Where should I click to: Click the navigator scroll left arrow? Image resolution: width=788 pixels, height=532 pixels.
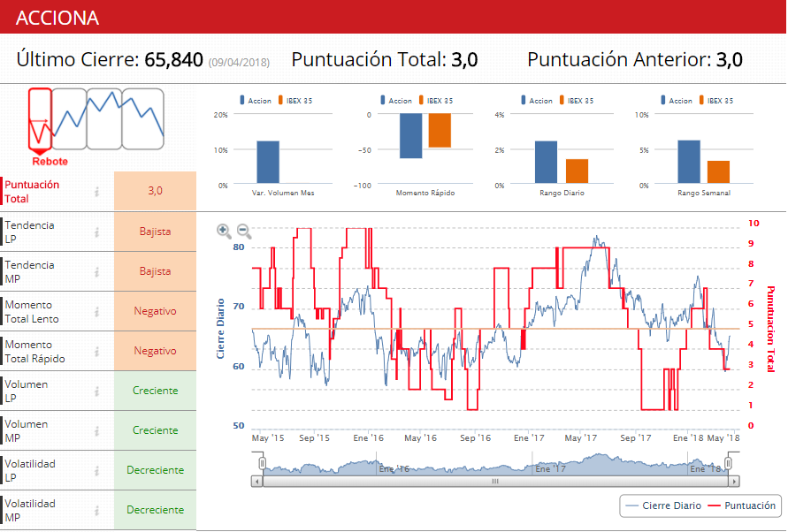(256, 482)
